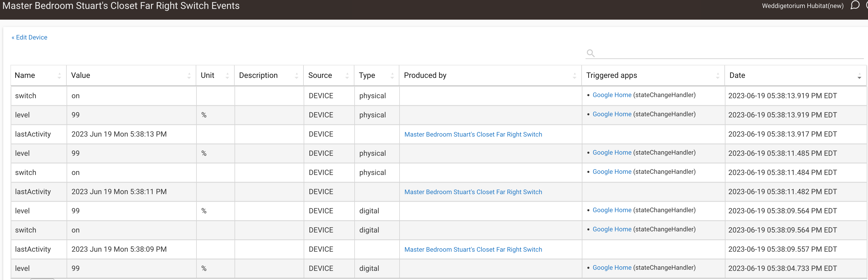
Task: Select 'digital' type in 05:38:04.733 row
Action: (x=369, y=269)
